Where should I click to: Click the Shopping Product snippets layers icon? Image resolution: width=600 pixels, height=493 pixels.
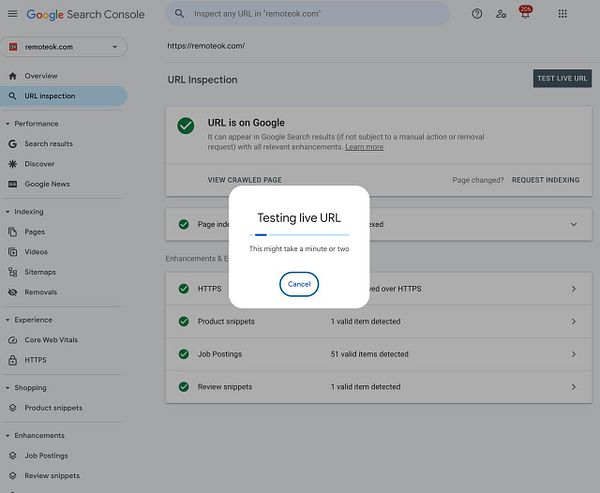pos(13,408)
